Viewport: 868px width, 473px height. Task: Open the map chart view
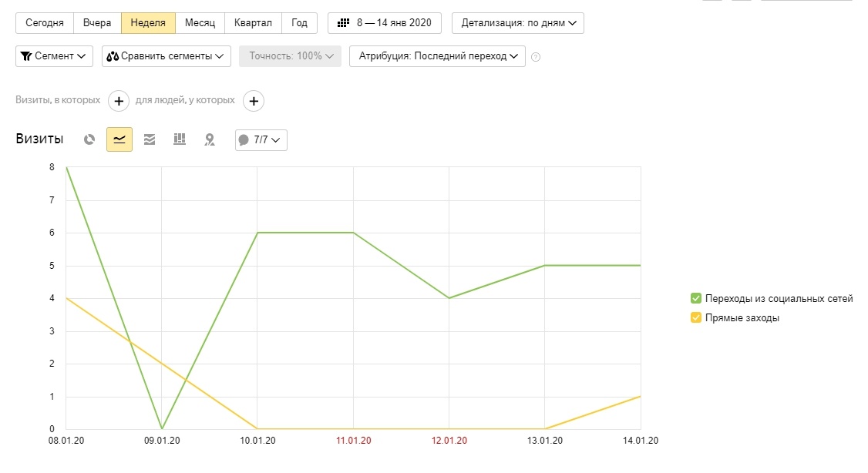click(209, 139)
